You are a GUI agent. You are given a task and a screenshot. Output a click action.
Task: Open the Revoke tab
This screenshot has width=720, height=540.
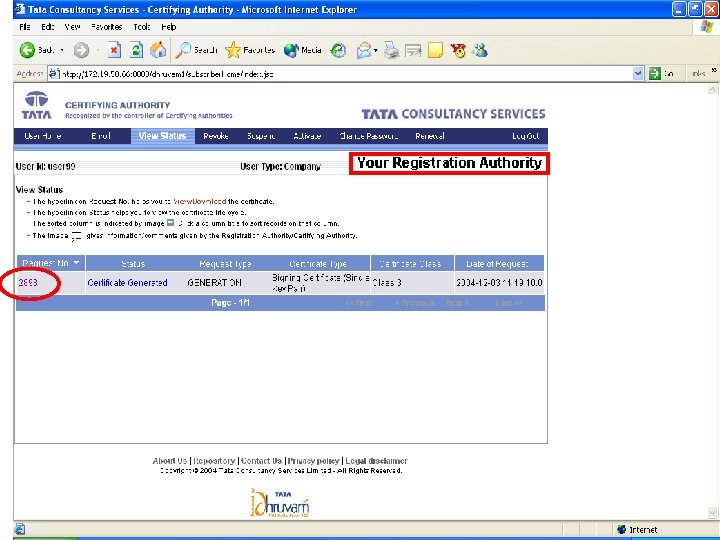click(x=216, y=136)
